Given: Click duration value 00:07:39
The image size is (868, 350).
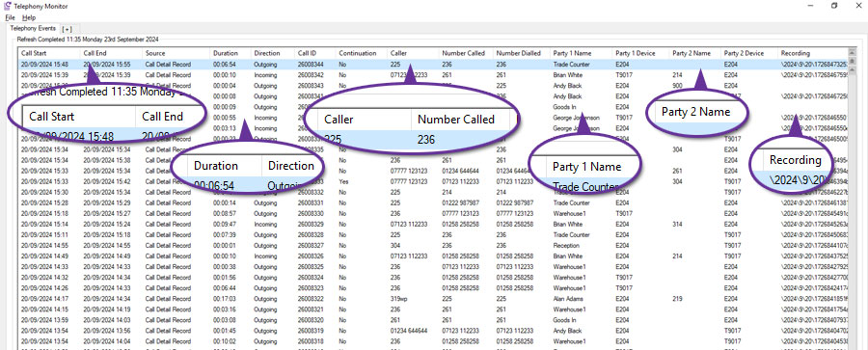Looking at the screenshot, I should (224, 235).
